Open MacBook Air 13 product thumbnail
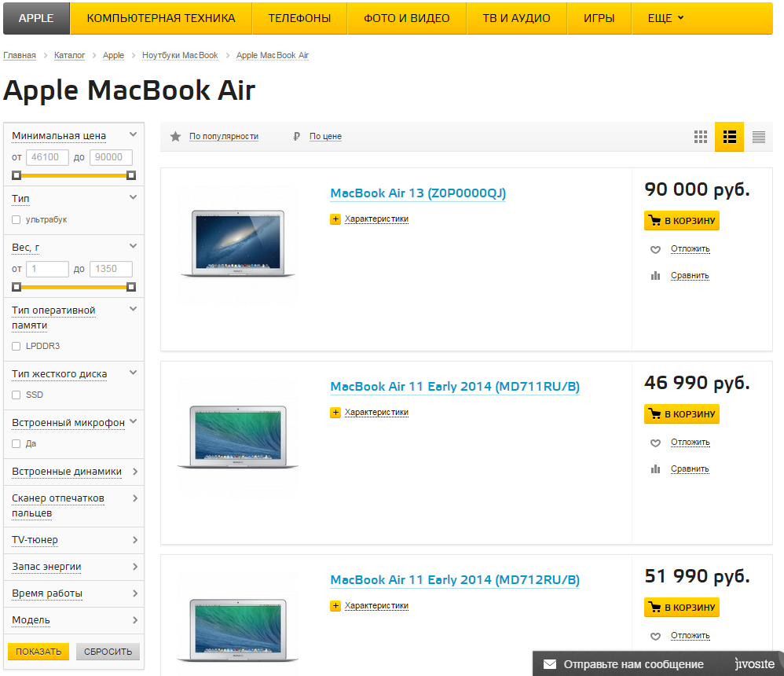This screenshot has height=676, width=784. (238, 244)
